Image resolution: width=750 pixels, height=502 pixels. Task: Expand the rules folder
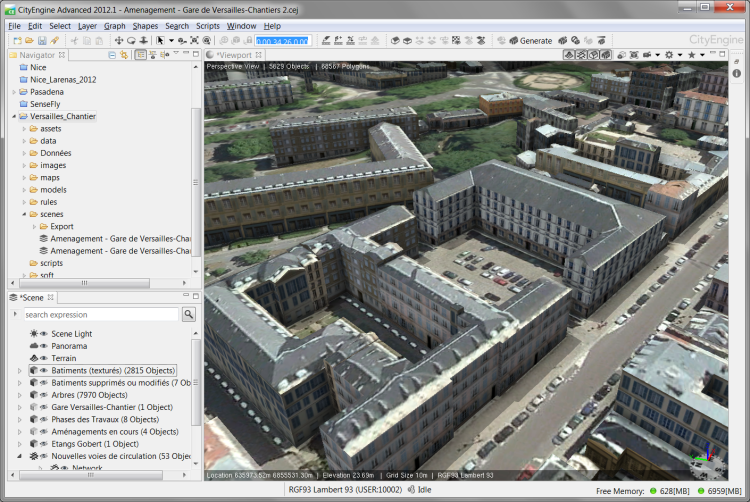24,202
